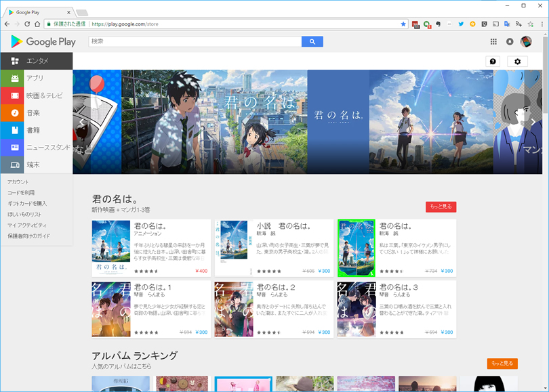Click the エンタメ category icon
This screenshot has height=392, width=549.
(15, 61)
